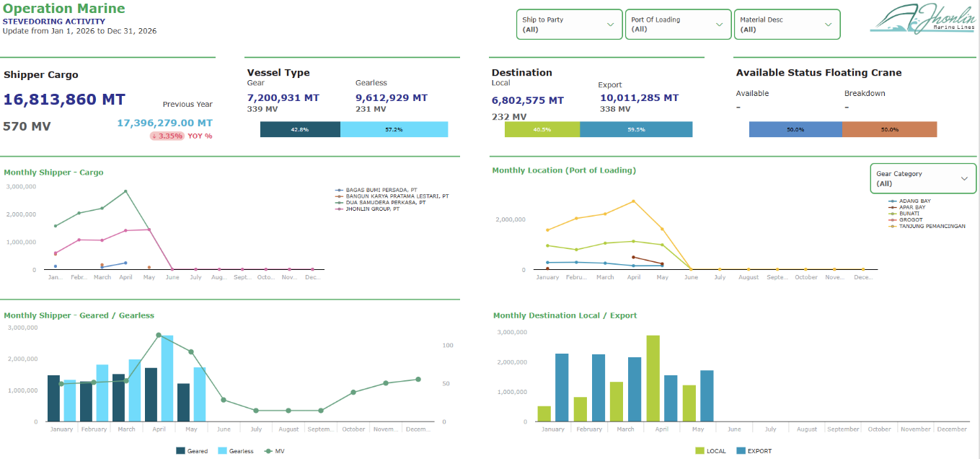The height and width of the screenshot is (459, 980).
Task: Click the Monthly Location (Port of Loading) title
Action: click(x=564, y=170)
